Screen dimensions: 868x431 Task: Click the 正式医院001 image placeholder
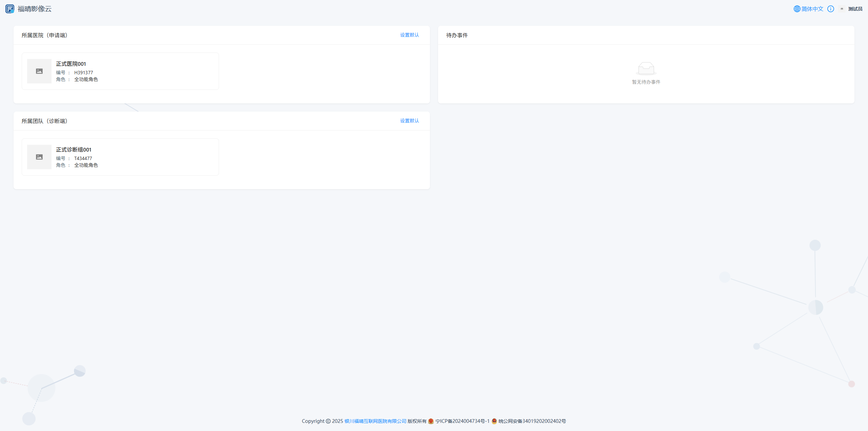39,71
